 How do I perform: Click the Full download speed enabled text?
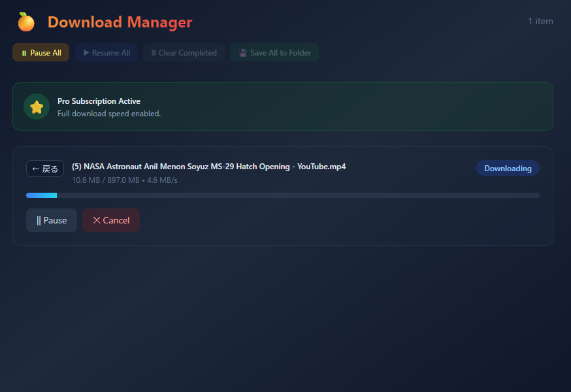pos(109,114)
